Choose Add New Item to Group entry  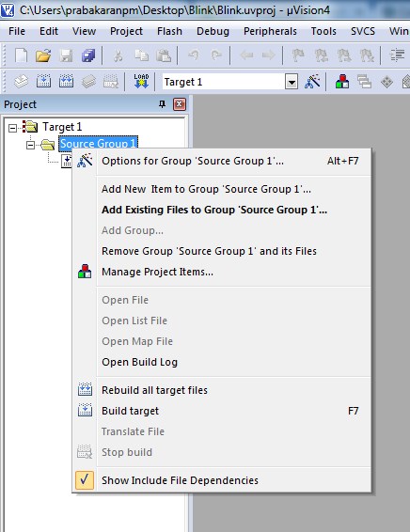pyautogui.click(x=222, y=189)
